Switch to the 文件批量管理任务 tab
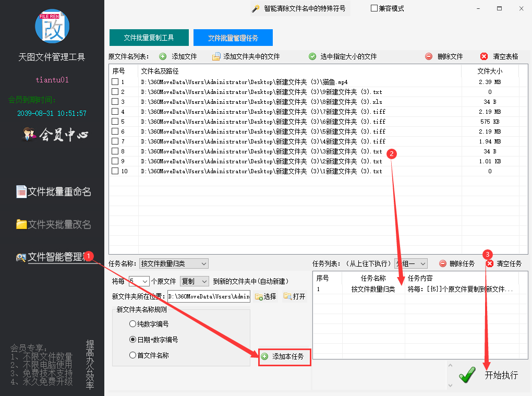Viewport: 532px width, 396px height. click(233, 38)
